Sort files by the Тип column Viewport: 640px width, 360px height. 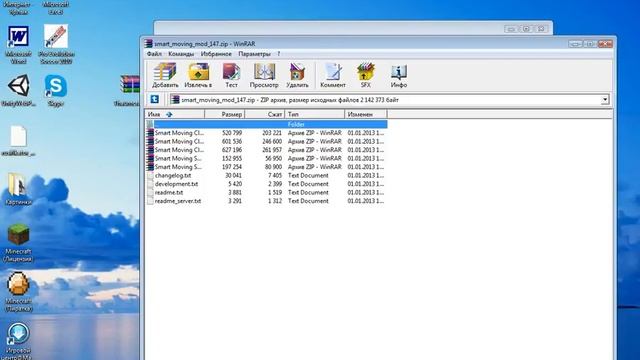315,114
